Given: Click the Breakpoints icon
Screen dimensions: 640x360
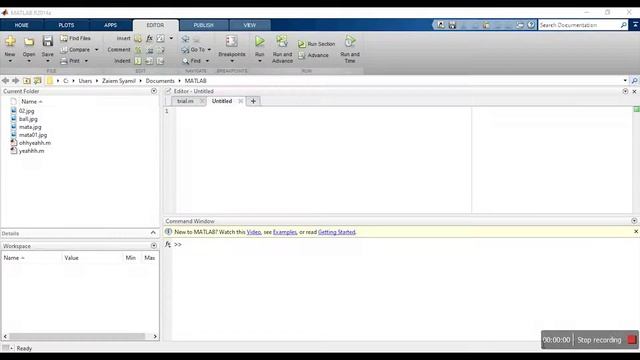Looking at the screenshot, I should coord(231,41).
